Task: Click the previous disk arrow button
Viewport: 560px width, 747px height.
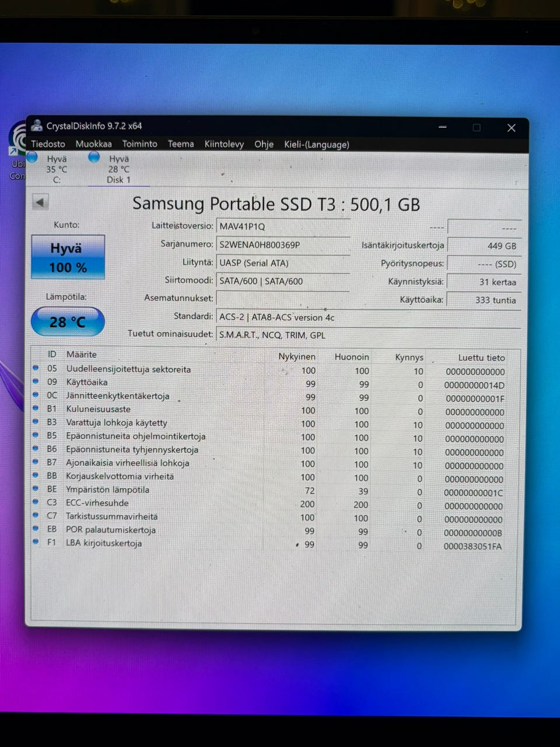Action: (x=40, y=203)
